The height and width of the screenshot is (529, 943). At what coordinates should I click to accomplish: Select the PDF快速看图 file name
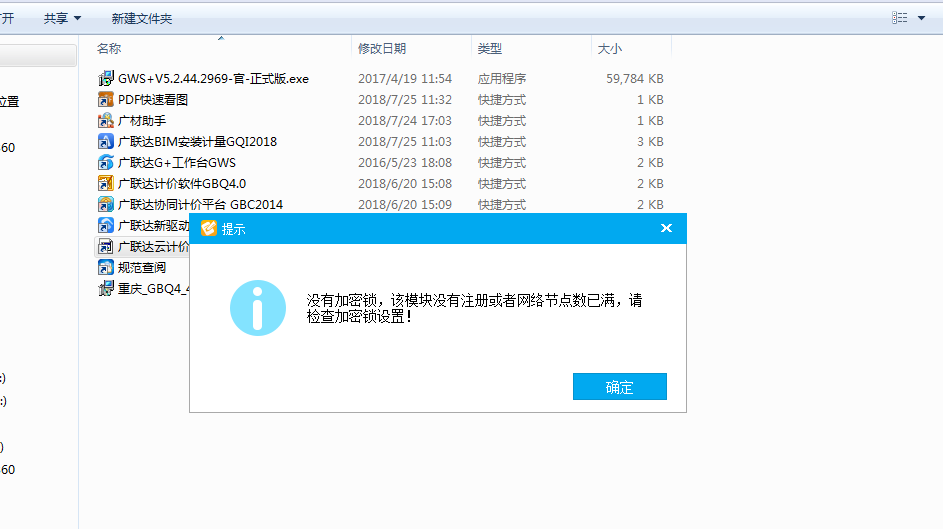click(153, 99)
